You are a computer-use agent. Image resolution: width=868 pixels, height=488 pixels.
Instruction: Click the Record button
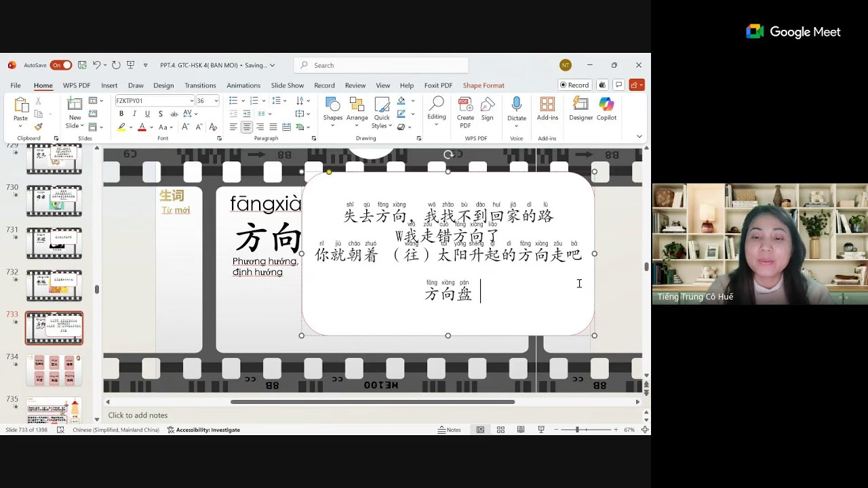[574, 85]
